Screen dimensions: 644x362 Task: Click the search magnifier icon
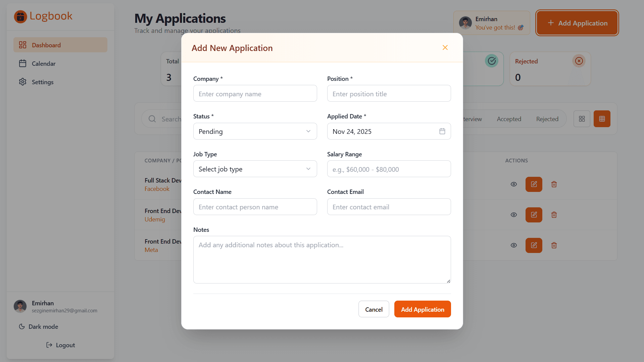(152, 119)
